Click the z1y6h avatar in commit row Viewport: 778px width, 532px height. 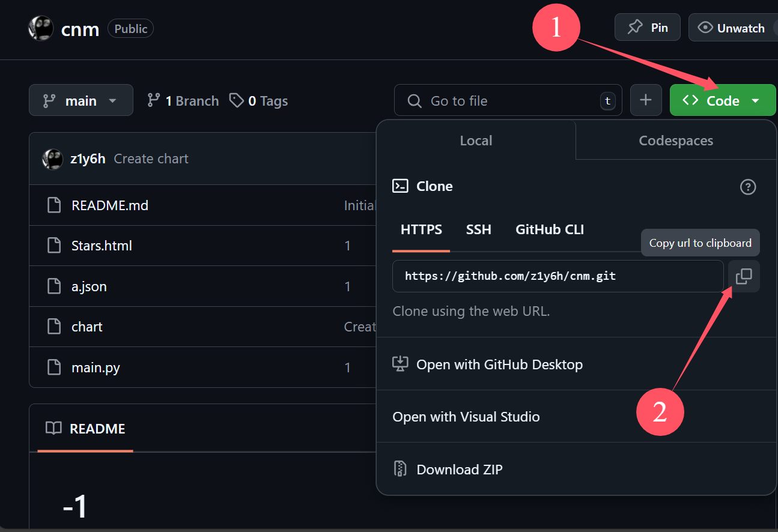[x=52, y=159]
